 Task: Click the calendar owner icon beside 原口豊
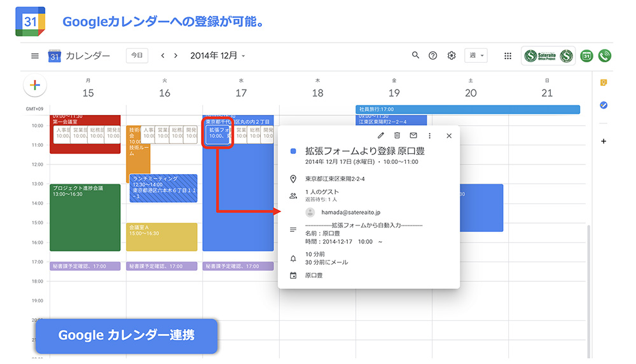click(293, 276)
